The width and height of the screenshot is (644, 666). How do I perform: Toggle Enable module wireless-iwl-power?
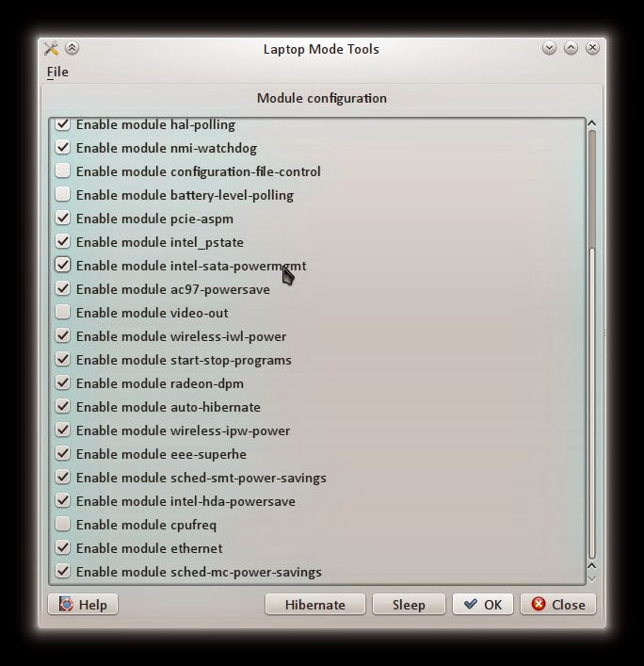[63, 335]
